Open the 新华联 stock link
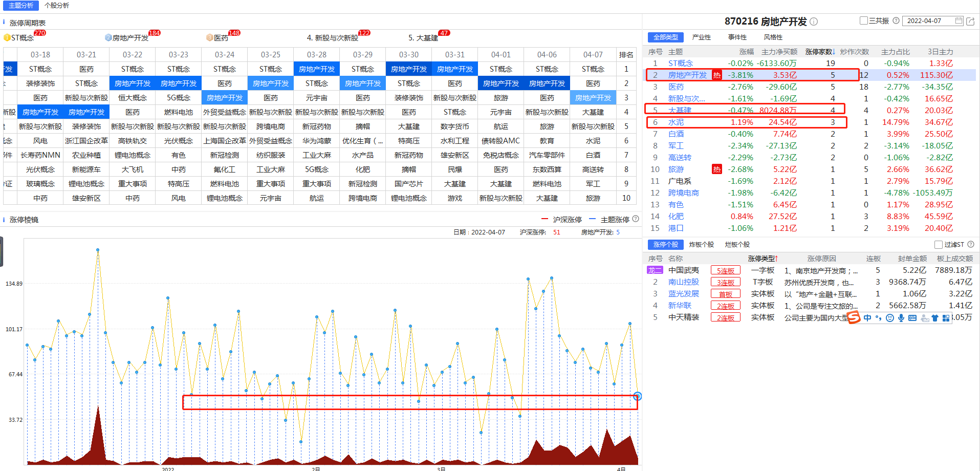 tap(680, 306)
